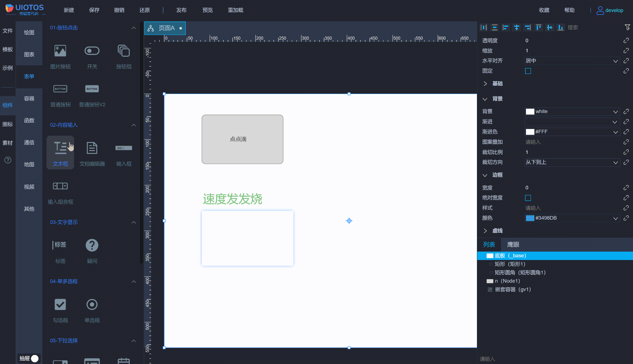Select the 文档编辑器 document editor icon
Screen dimensions: 633x364
point(92,148)
